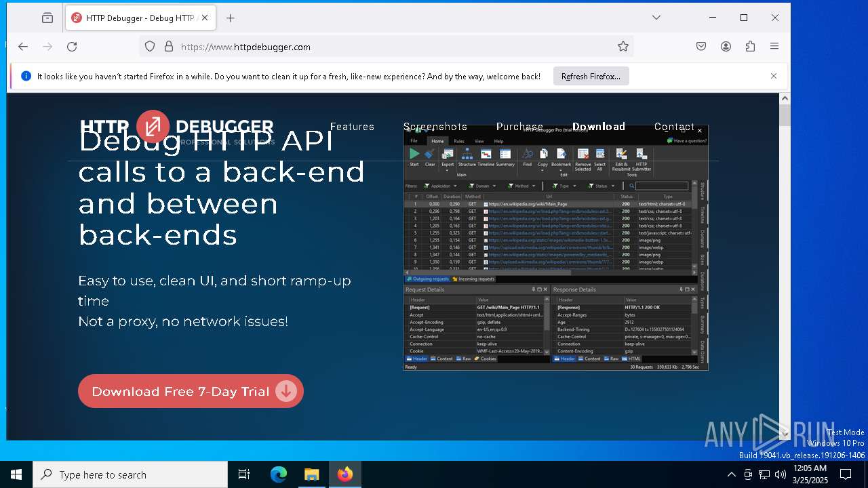Save page to Pocket
The width and height of the screenshot is (868, 488).
(701, 47)
